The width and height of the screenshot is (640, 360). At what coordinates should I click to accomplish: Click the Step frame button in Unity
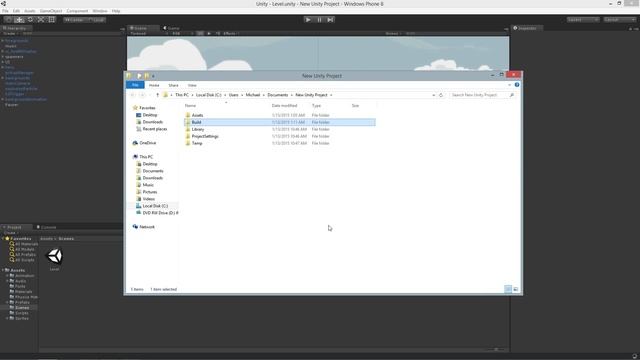330,20
